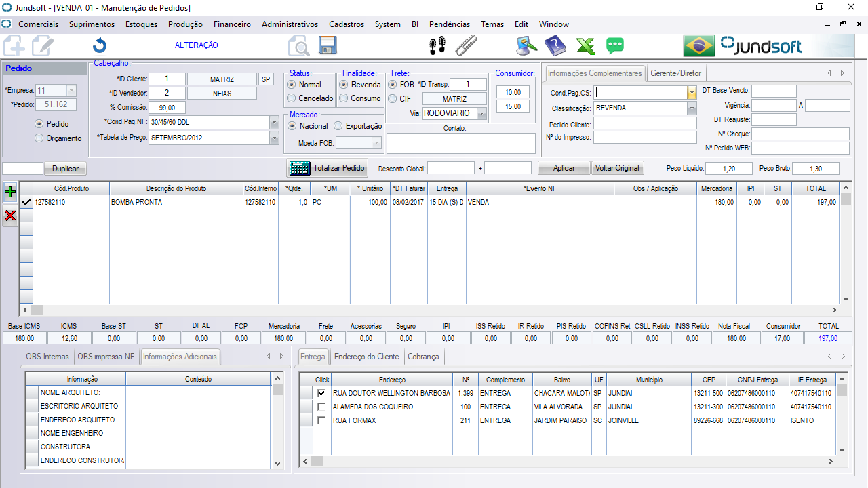Click items grid vertical scrollbar down arrow
Image resolution: width=868 pixels, height=488 pixels.
(x=846, y=299)
